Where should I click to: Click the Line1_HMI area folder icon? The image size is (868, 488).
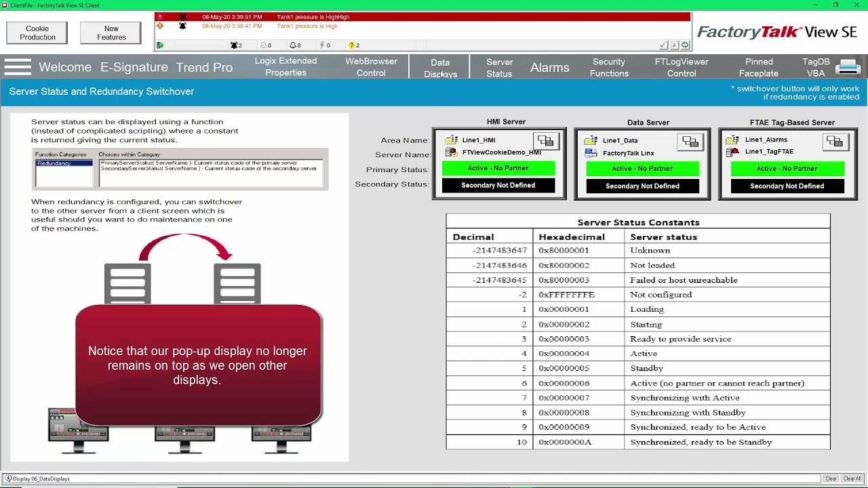[451, 140]
